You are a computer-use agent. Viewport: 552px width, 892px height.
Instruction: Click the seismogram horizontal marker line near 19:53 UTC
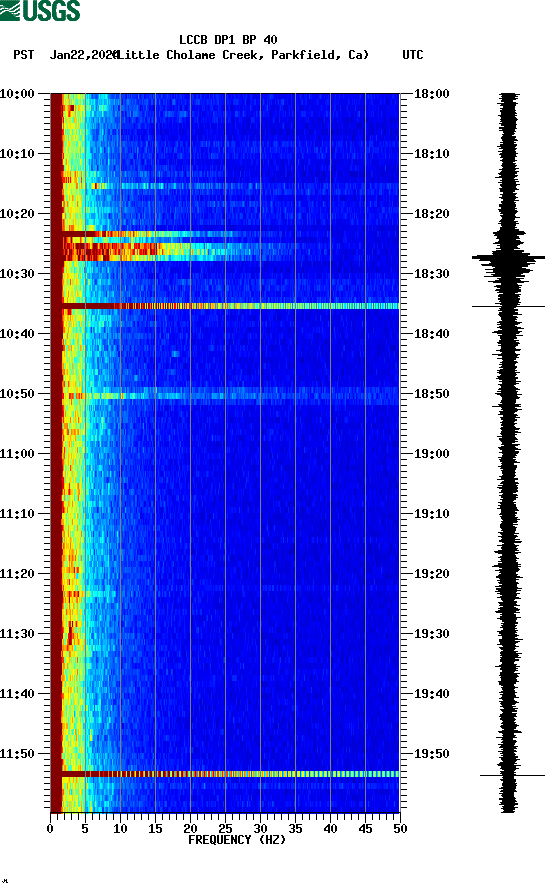point(512,775)
